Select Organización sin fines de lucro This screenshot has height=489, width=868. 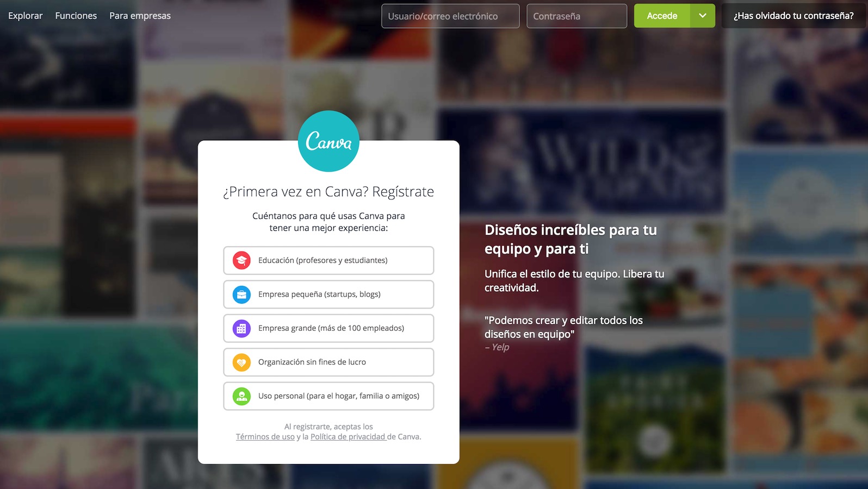(x=328, y=362)
